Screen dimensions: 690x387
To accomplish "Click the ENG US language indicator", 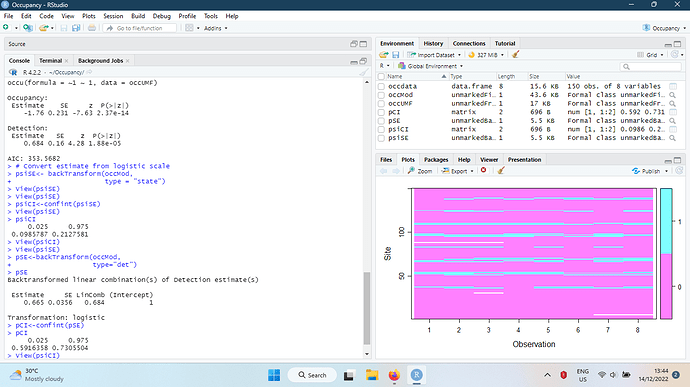I will coord(582,375).
